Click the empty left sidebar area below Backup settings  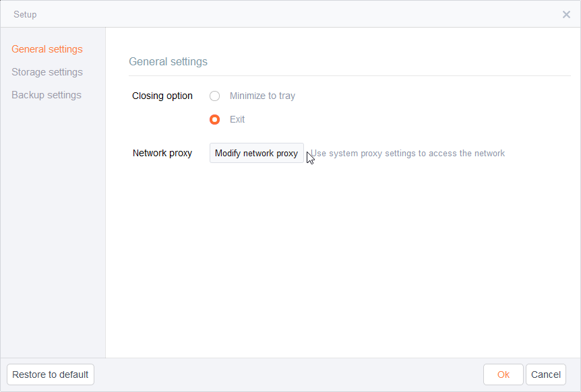(53, 230)
